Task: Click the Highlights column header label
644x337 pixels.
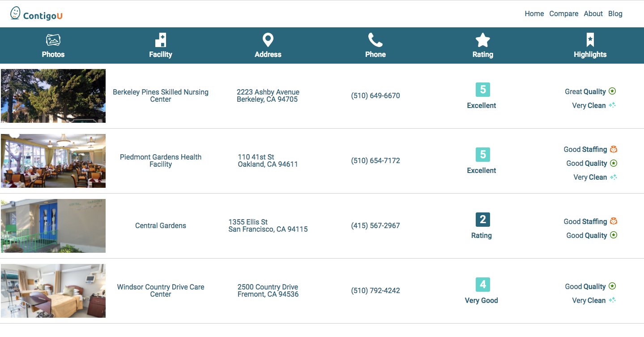Action: 590,54
